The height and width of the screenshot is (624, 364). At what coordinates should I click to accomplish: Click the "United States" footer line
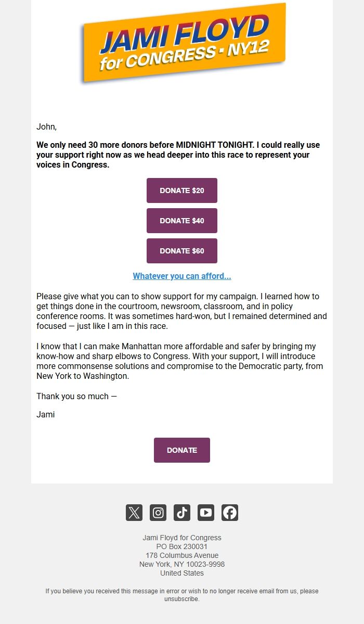pos(182,572)
